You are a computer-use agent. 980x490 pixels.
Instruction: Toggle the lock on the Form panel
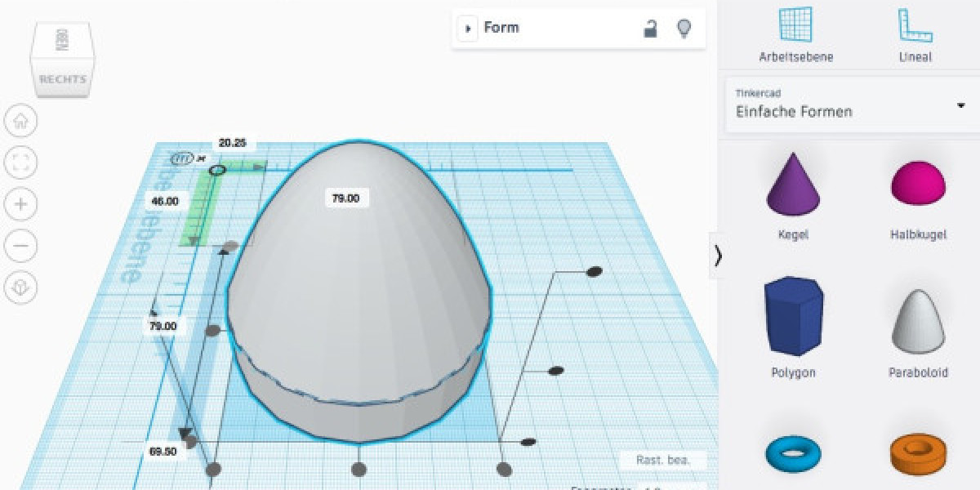650,29
